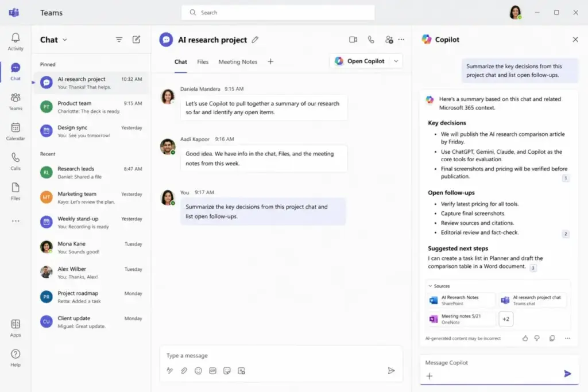Image resolution: width=588 pixels, height=392 pixels.
Task: Click Daniela Mandera's avatar in conversation
Action: pos(168,96)
